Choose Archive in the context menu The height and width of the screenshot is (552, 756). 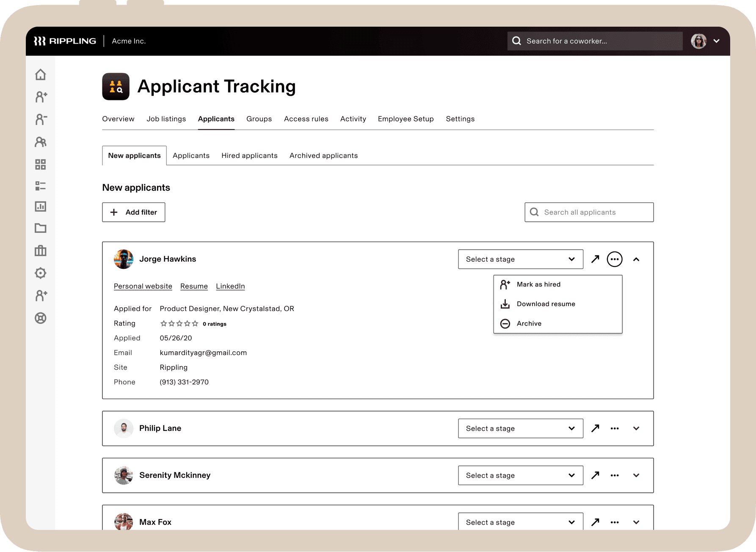tap(529, 323)
